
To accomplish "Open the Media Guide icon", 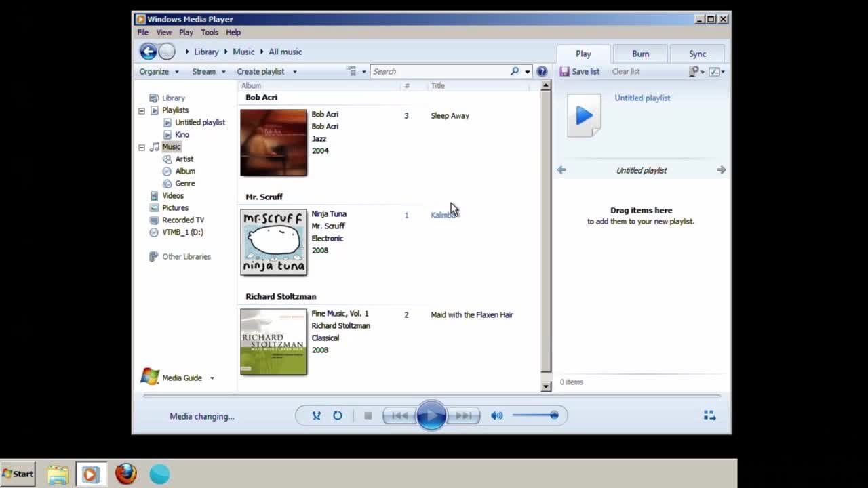I will tap(150, 377).
